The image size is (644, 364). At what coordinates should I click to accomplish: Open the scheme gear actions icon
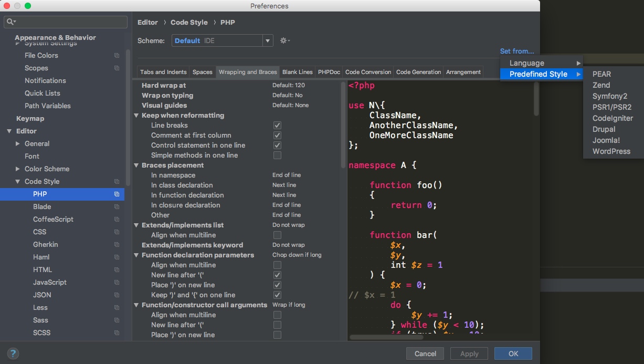point(285,40)
